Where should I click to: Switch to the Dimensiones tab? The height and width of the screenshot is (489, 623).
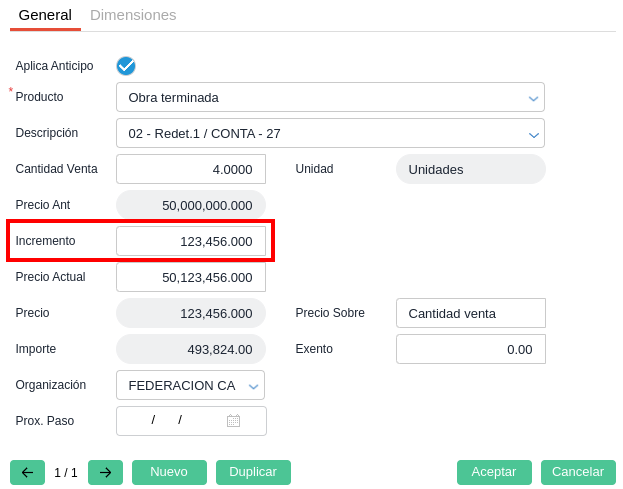pos(133,15)
